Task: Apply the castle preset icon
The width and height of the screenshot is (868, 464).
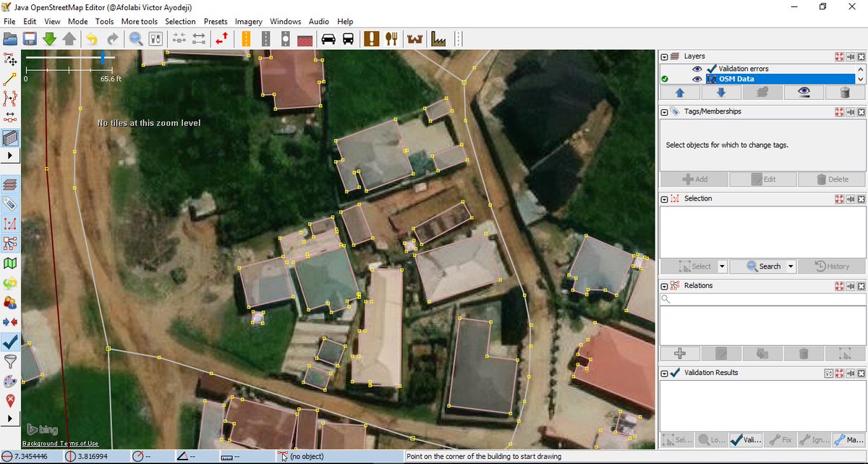Action: 415,38
